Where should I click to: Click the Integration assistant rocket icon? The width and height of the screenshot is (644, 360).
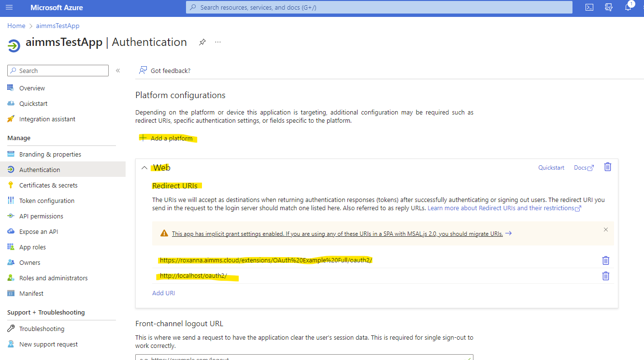[11, 119]
